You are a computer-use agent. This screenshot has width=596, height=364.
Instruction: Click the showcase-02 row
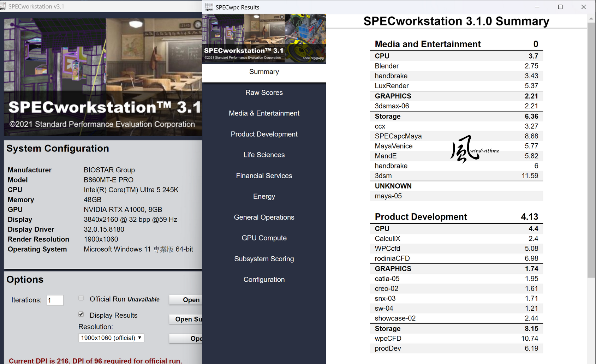click(x=457, y=318)
